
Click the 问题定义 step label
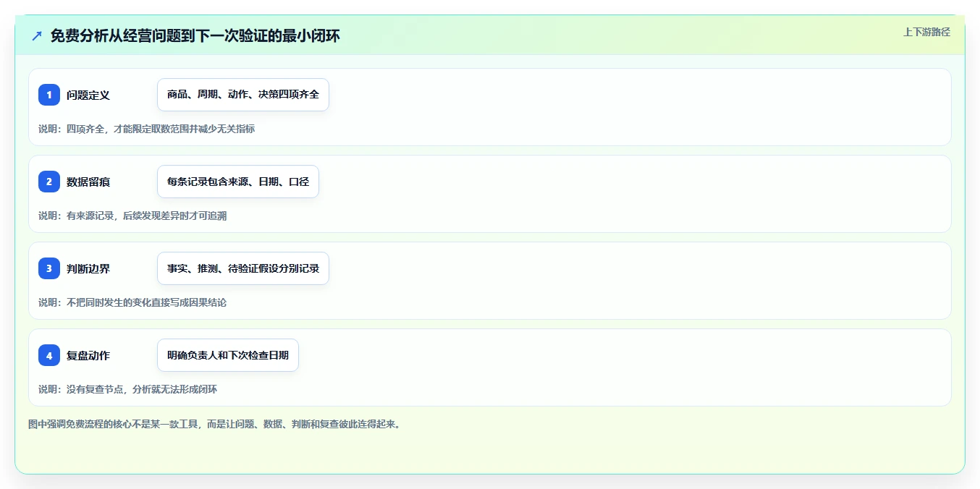[88, 95]
